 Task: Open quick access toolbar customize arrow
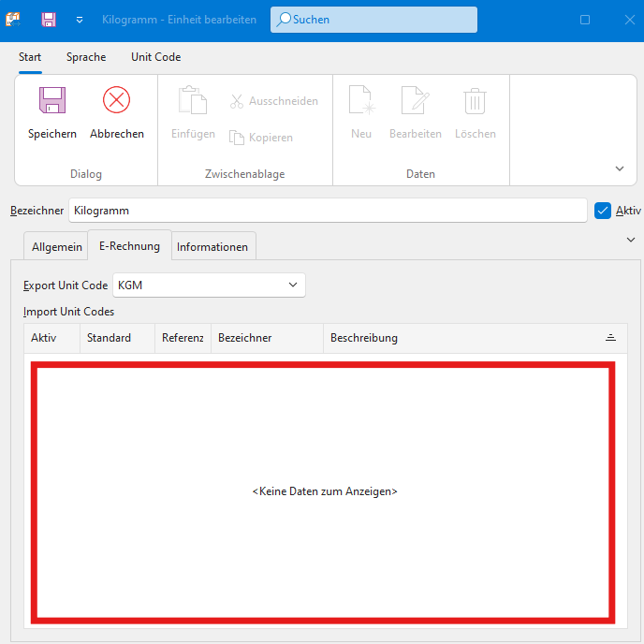pyautogui.click(x=80, y=20)
